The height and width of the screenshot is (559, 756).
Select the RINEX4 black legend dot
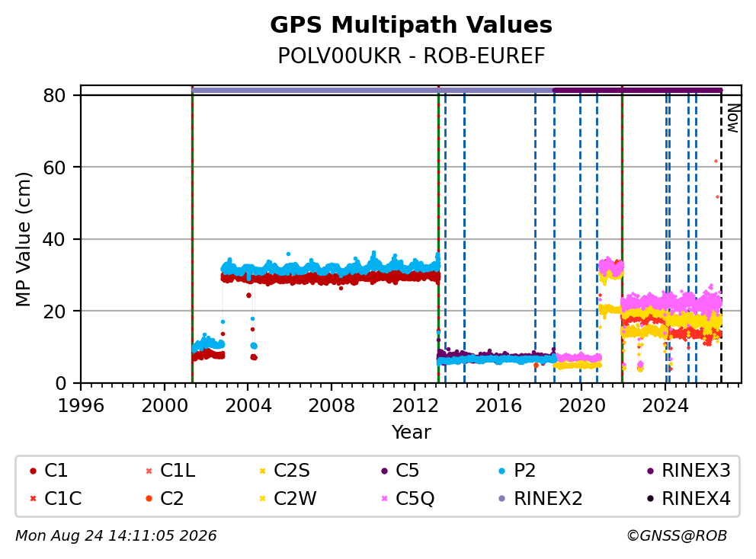click(x=650, y=498)
